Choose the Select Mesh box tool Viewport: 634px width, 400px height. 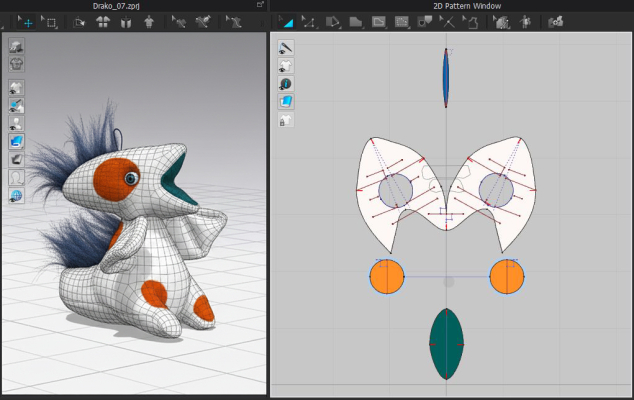click(50, 22)
